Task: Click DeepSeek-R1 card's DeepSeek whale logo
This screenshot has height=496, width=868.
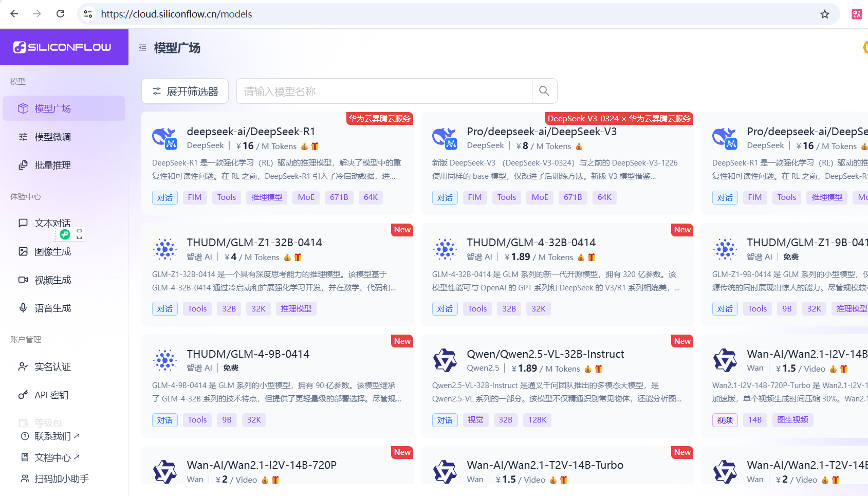Action: coord(165,138)
